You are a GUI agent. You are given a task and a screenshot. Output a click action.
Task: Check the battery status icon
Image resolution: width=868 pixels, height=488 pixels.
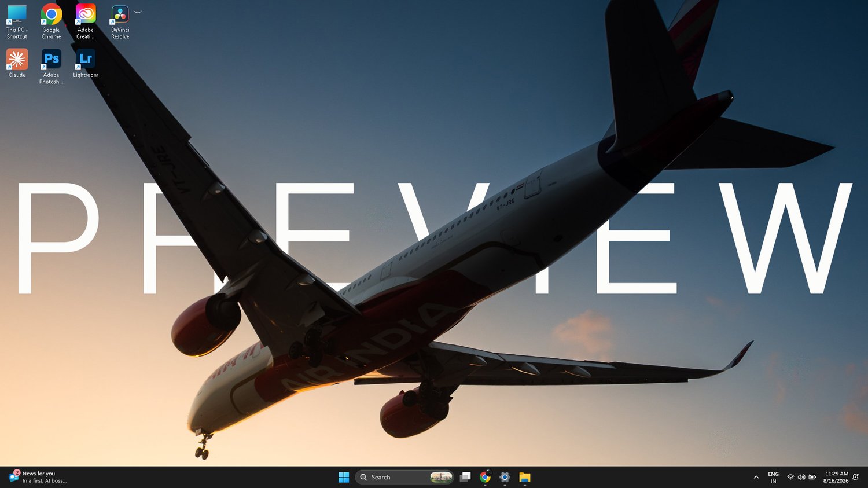812,477
